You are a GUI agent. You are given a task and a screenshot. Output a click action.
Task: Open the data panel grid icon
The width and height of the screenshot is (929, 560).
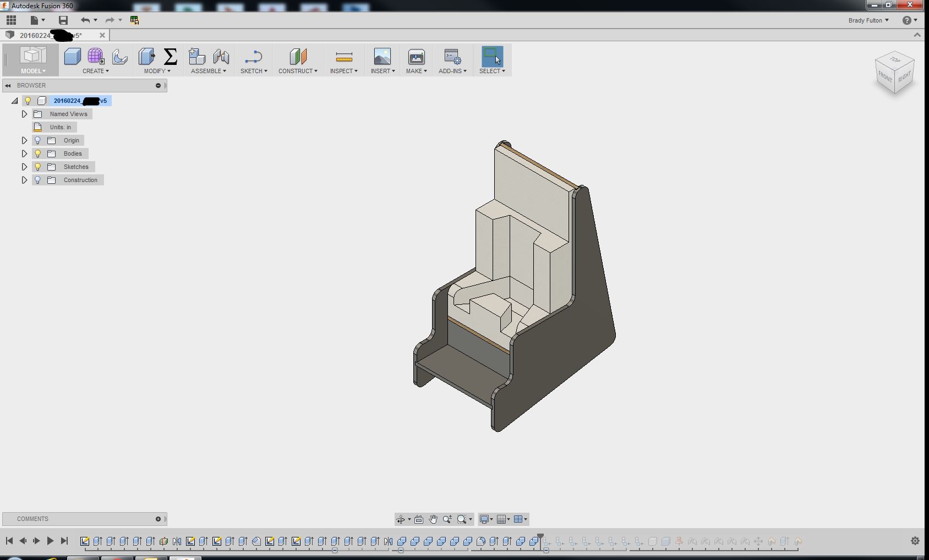coord(11,20)
